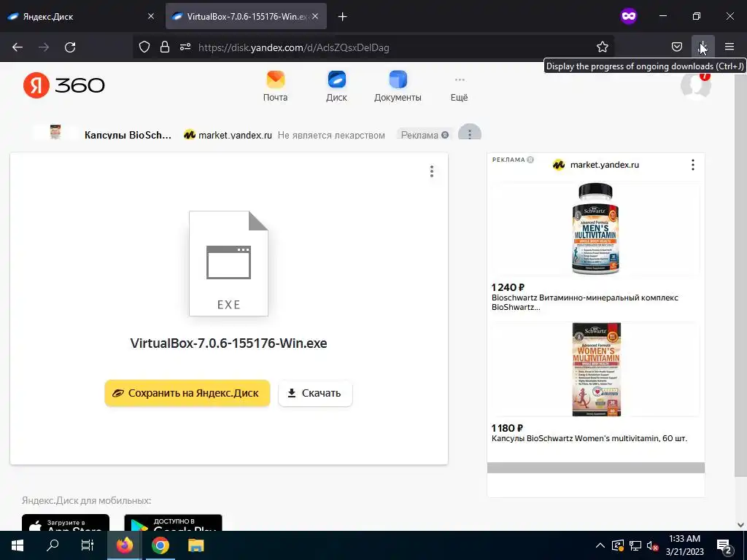Reload the current page

coord(70,47)
